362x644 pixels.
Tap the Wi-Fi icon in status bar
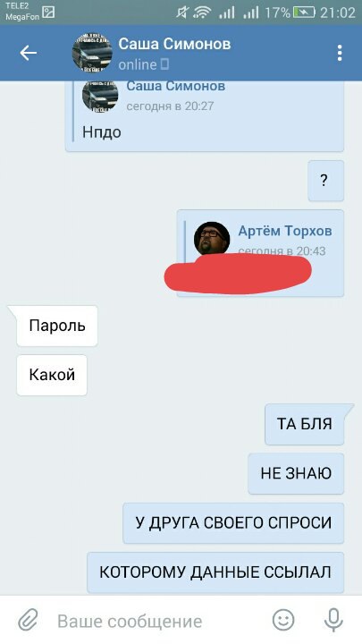201,13
